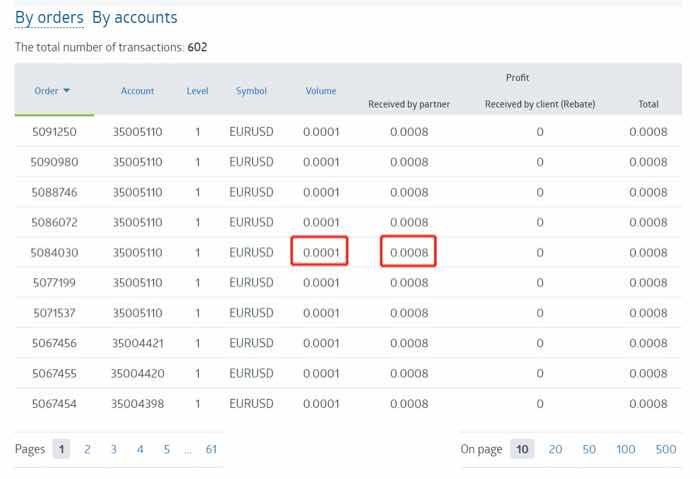Click EURUSD symbol in order 5071537 row
Image resolution: width=700 pixels, height=479 pixels.
pos(251,313)
